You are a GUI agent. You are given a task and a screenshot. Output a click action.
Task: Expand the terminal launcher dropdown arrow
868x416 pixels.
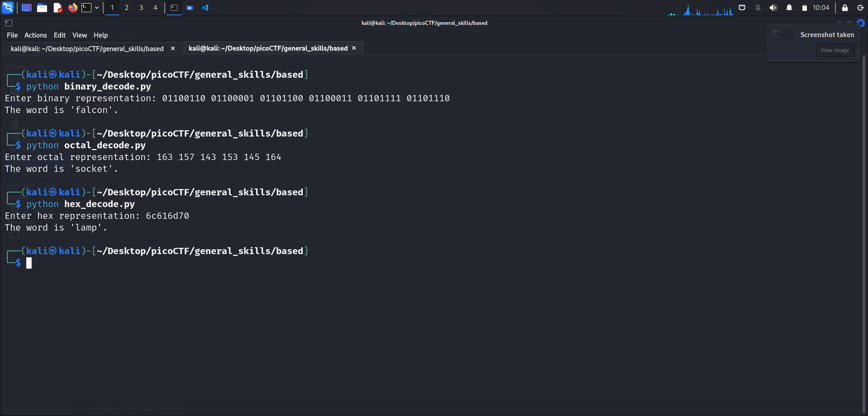click(x=97, y=8)
